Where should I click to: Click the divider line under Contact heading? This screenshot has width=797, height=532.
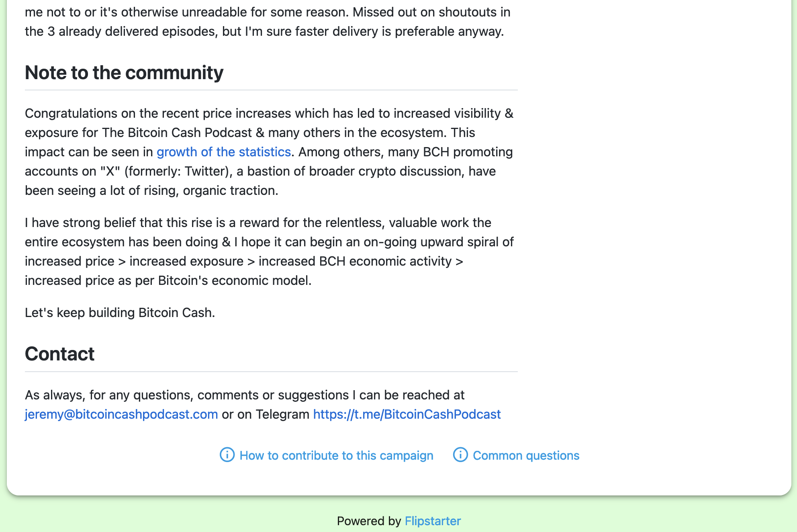(271, 372)
